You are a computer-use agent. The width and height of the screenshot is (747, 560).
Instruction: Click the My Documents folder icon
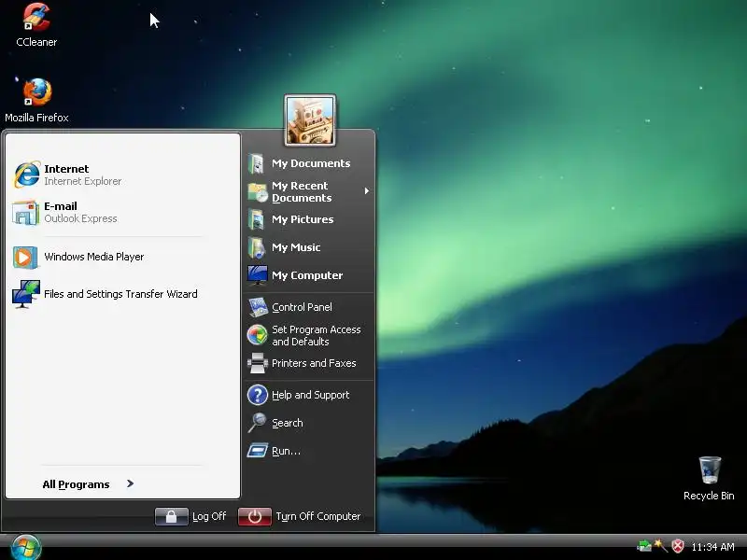(256, 163)
